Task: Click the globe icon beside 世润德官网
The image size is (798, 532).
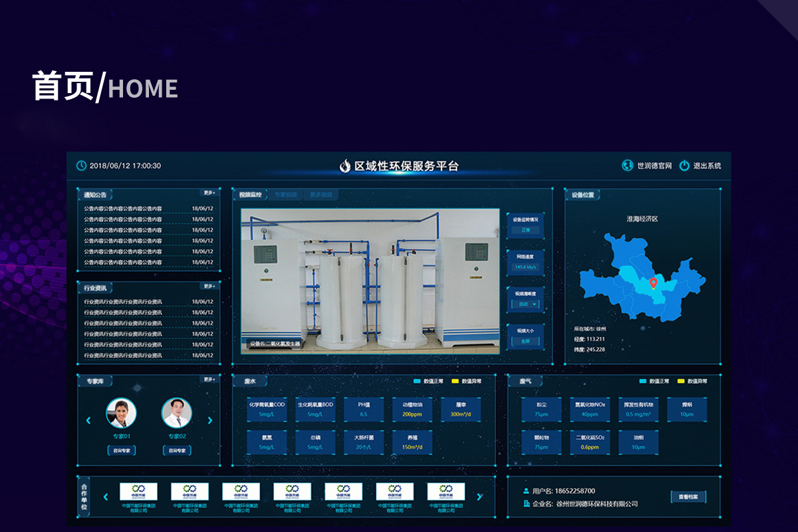Action: [x=627, y=166]
